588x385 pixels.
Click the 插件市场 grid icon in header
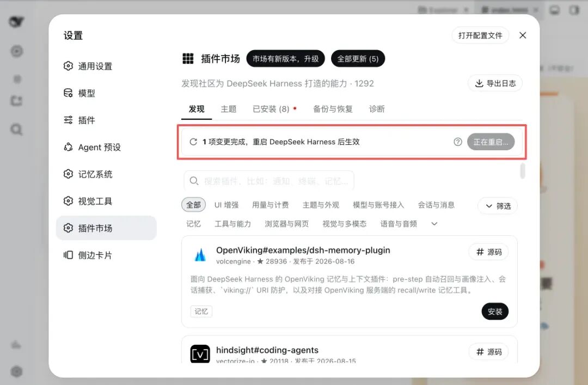(188, 58)
